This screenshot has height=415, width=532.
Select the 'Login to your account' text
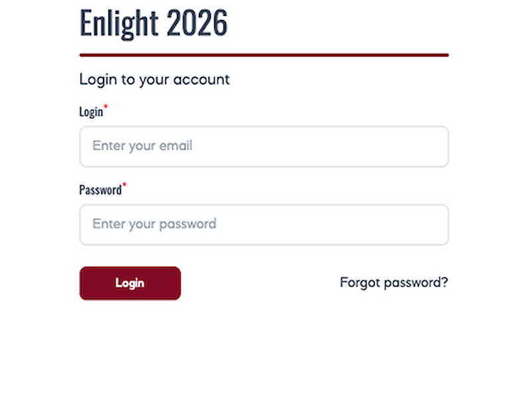coord(154,79)
